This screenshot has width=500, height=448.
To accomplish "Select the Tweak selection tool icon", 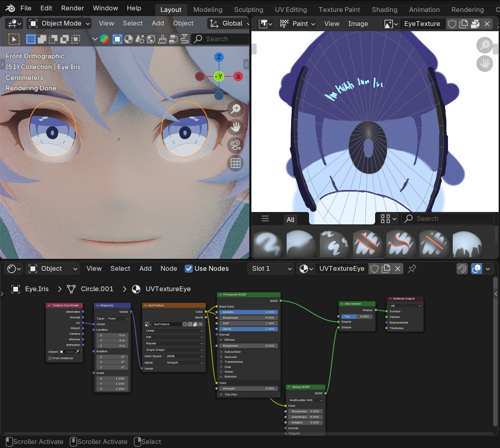I will point(14,39).
